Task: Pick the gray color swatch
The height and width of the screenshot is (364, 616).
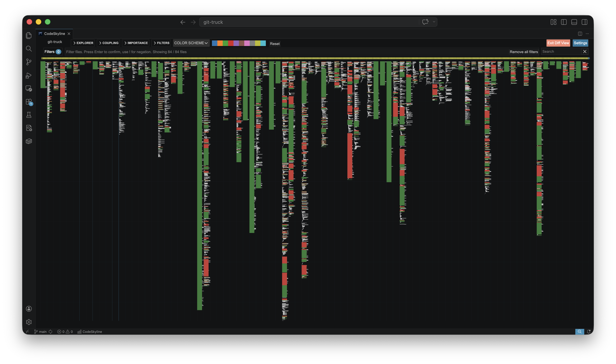Action: click(x=252, y=43)
